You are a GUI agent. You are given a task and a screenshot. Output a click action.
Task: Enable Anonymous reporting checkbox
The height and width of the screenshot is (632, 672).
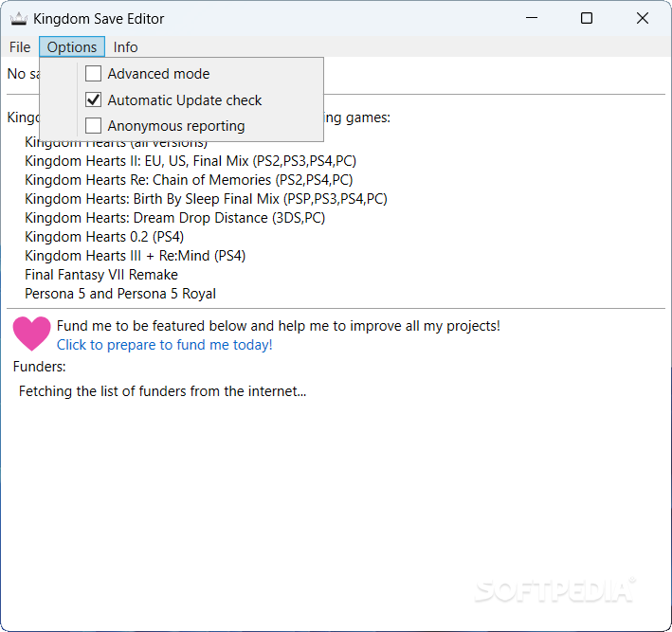tap(93, 126)
